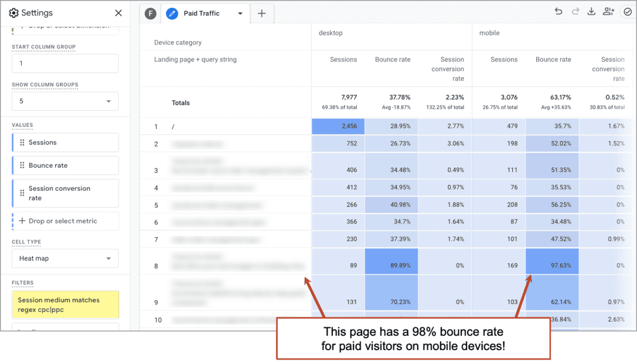Edit the Session medium regex filter chip
The image size is (637, 364).
pyautogui.click(x=65, y=304)
